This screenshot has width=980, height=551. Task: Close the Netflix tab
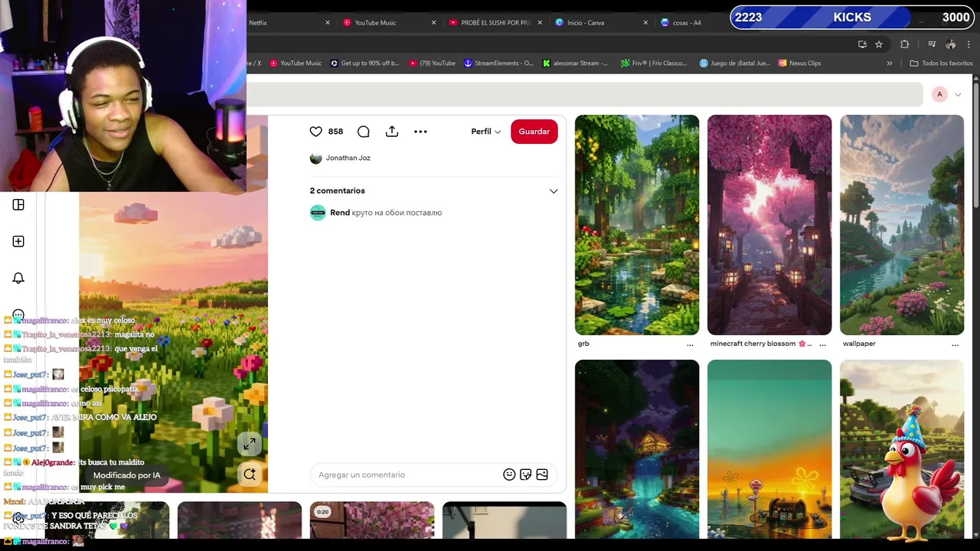coord(328,23)
